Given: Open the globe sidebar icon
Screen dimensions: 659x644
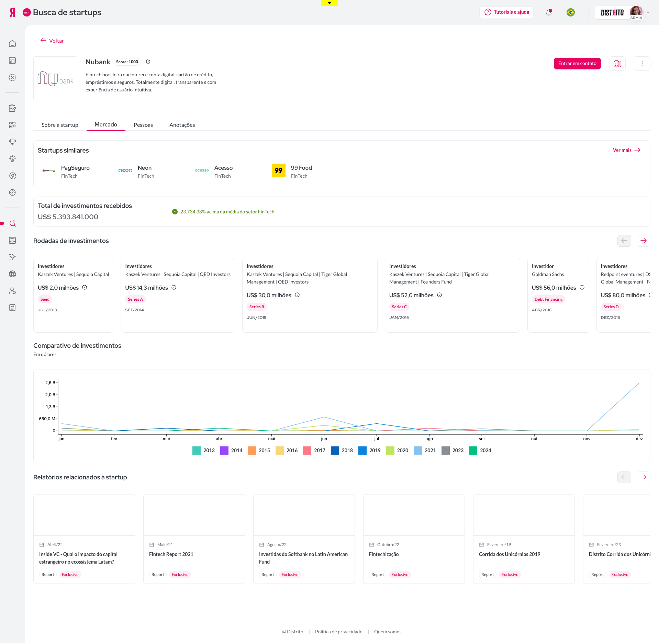Looking at the screenshot, I should (x=12, y=274).
